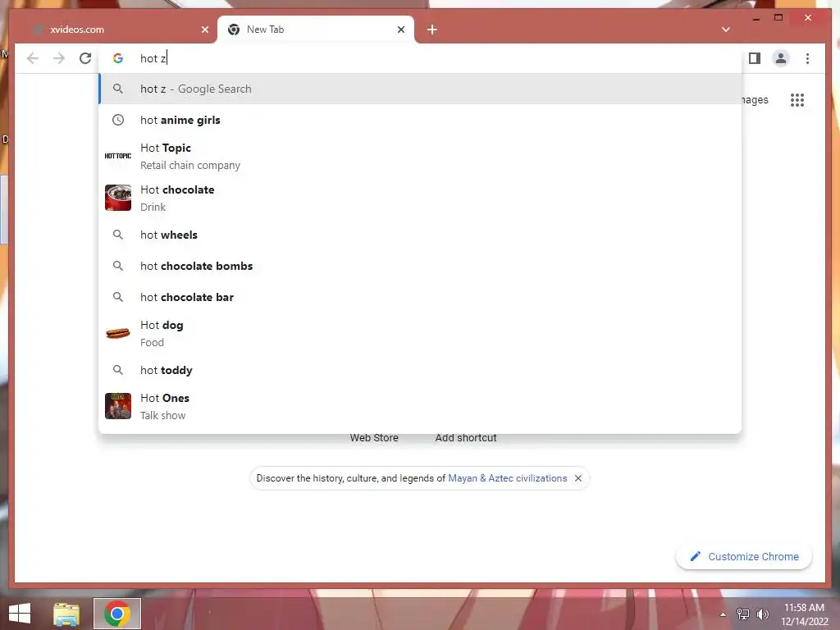Pick the Hot chocolate drink suggestion
This screenshot has height=630, width=840.
click(420, 199)
